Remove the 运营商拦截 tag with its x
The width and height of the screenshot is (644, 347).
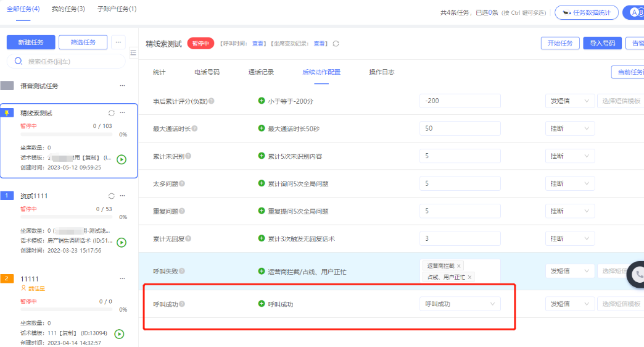click(458, 265)
